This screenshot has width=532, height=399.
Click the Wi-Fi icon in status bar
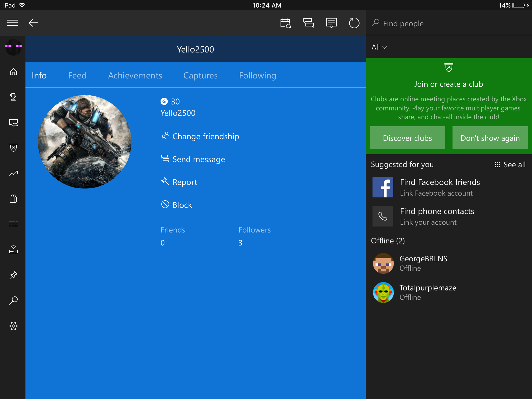point(22,5)
